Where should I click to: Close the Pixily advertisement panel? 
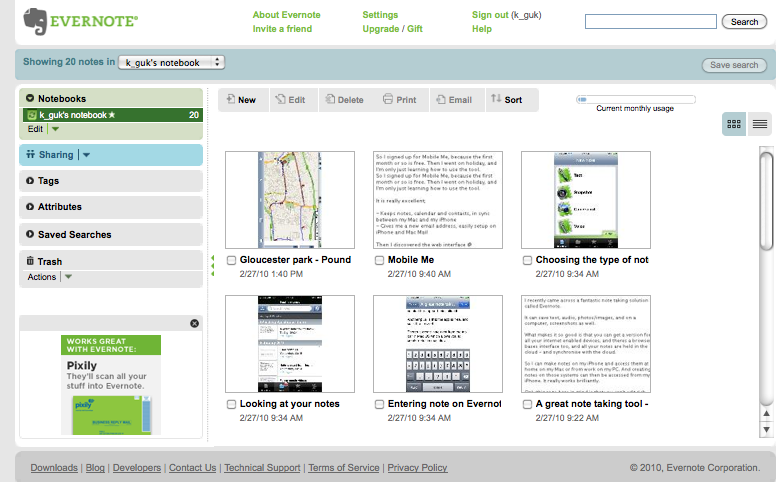[x=194, y=323]
